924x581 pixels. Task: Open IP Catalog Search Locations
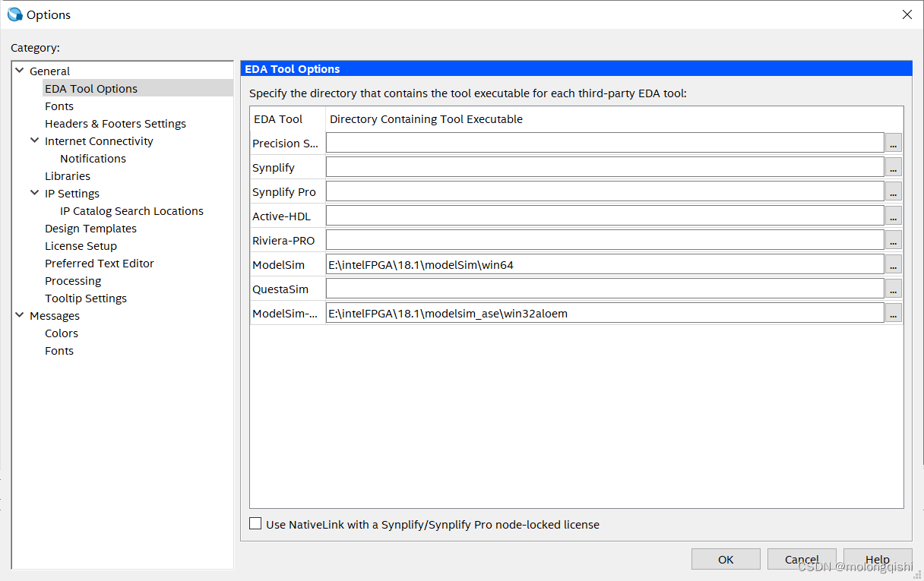(x=131, y=210)
